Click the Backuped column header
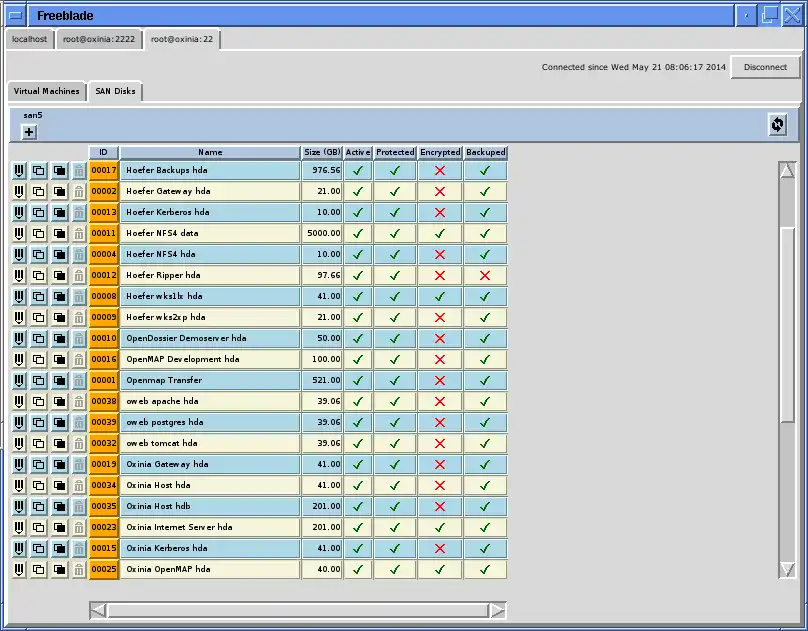Viewport: 808px width, 631px height. point(485,152)
